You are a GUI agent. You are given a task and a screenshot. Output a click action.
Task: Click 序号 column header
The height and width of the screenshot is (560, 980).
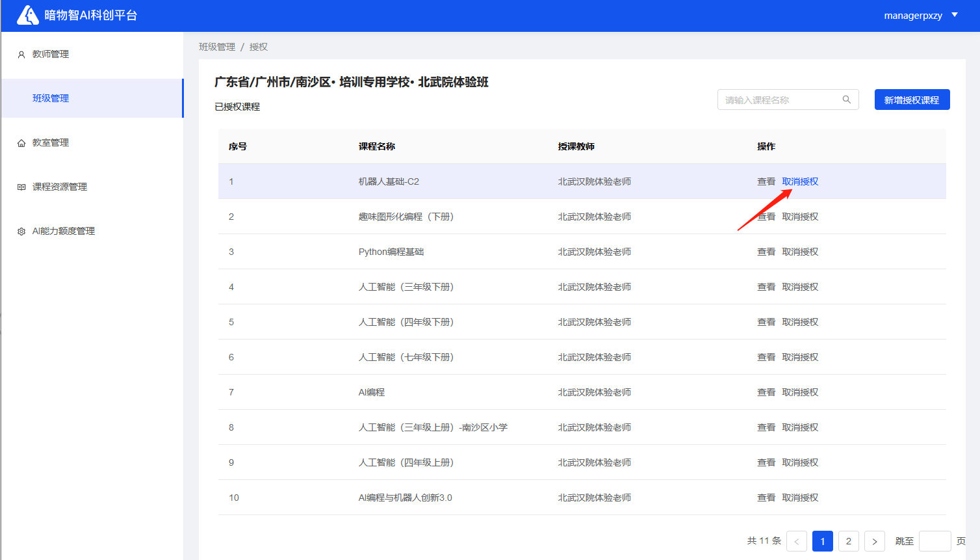238,146
